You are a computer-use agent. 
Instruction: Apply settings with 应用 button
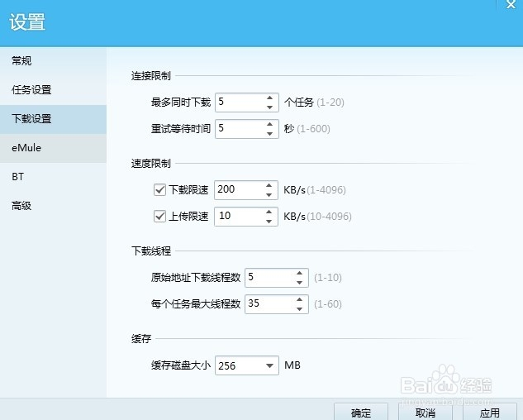click(490, 412)
